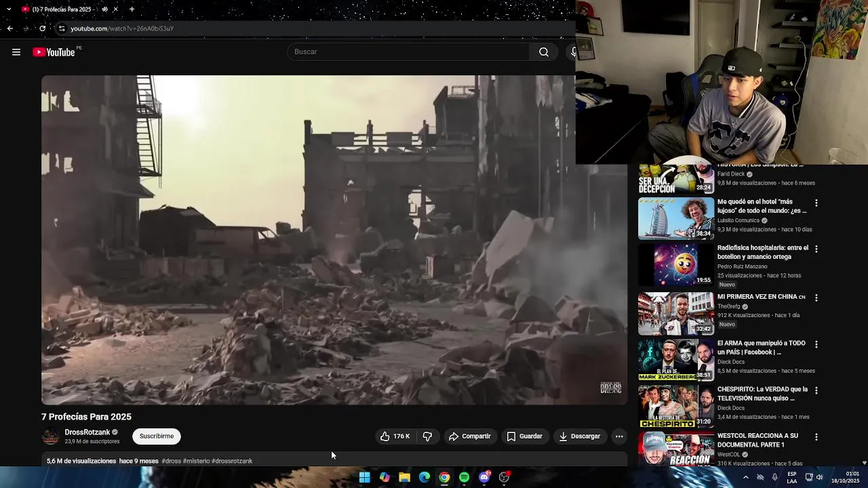This screenshot has height=488, width=868.
Task: Open the Luisito Comunica hotel video thumbnail
Action: point(675,219)
